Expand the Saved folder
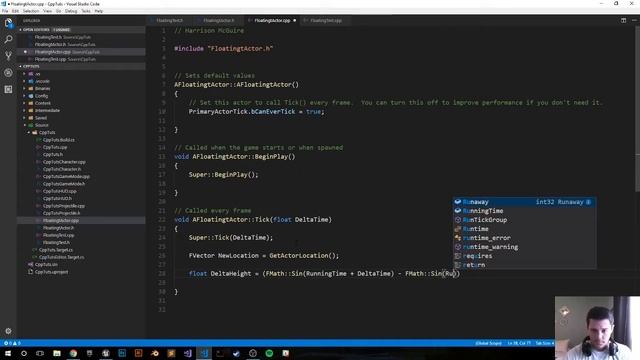This screenshot has height=360, width=640. [x=40, y=118]
